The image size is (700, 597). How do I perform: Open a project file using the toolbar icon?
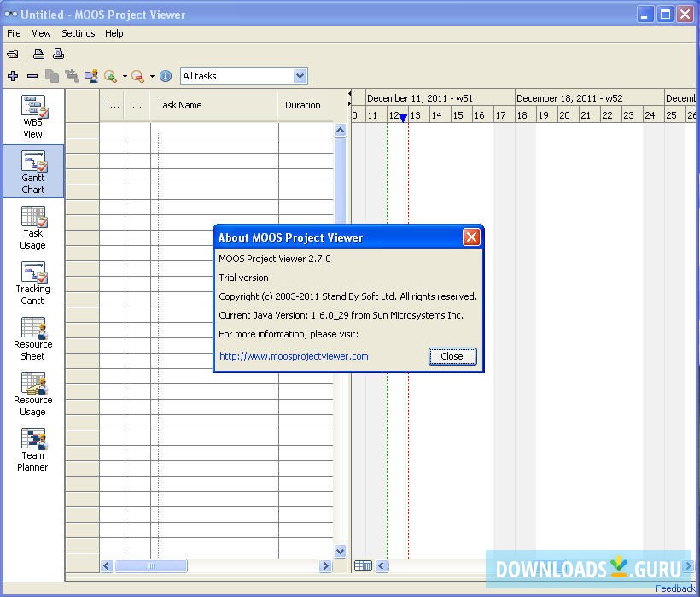click(13, 53)
